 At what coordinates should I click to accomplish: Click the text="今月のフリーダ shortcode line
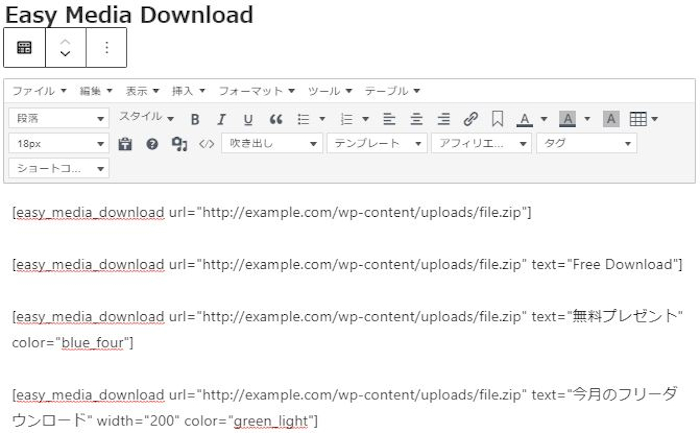point(345,395)
